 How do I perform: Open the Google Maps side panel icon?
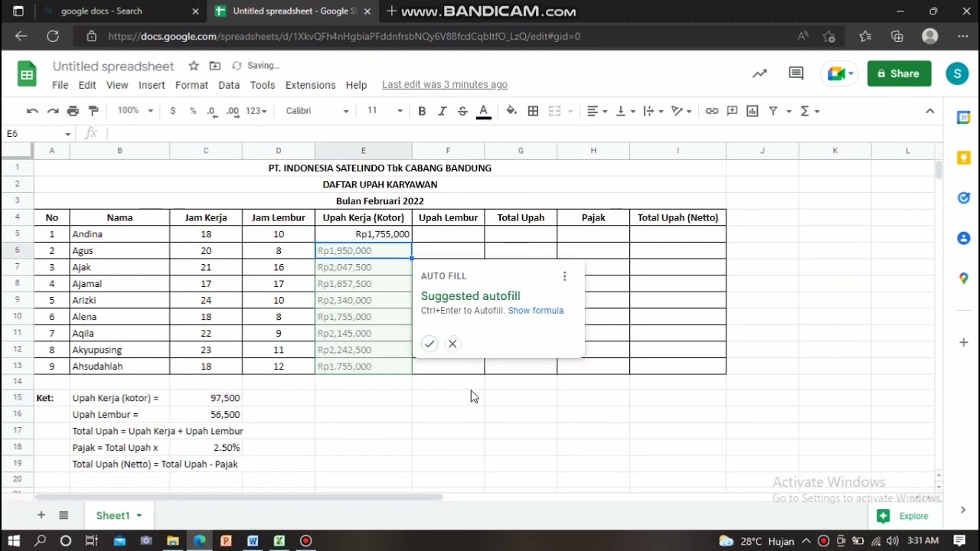point(963,279)
